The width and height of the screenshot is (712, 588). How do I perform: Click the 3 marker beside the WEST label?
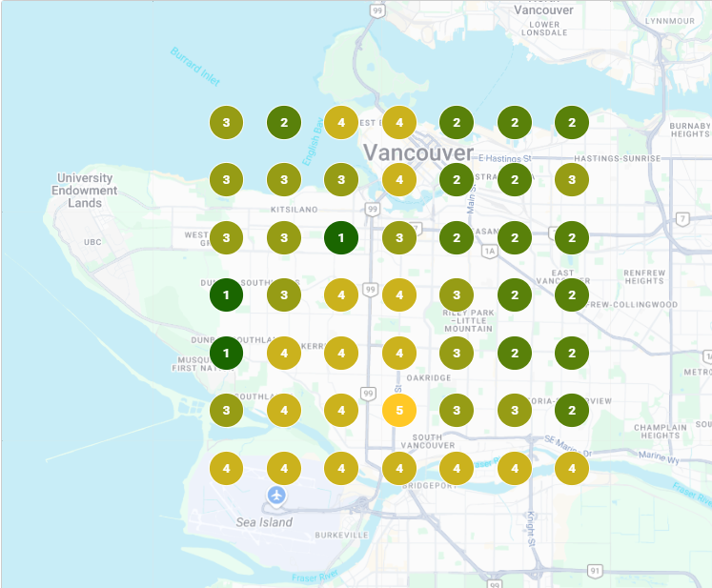pos(226,238)
